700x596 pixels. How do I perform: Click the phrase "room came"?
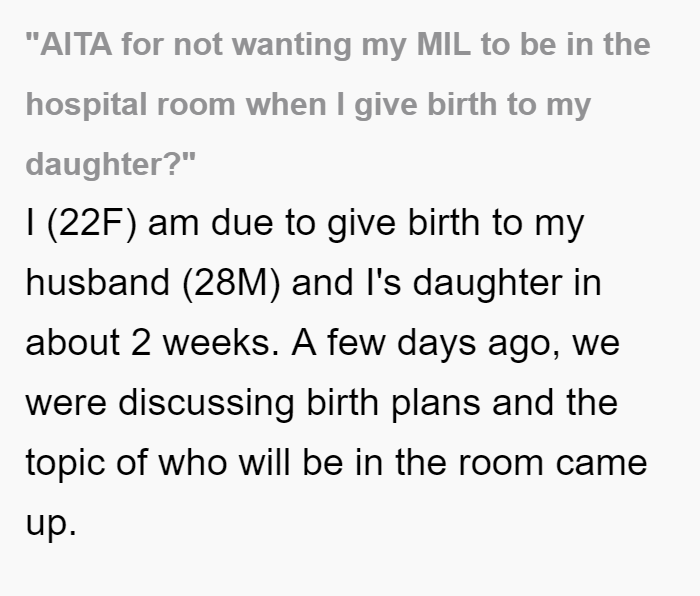pos(553,463)
